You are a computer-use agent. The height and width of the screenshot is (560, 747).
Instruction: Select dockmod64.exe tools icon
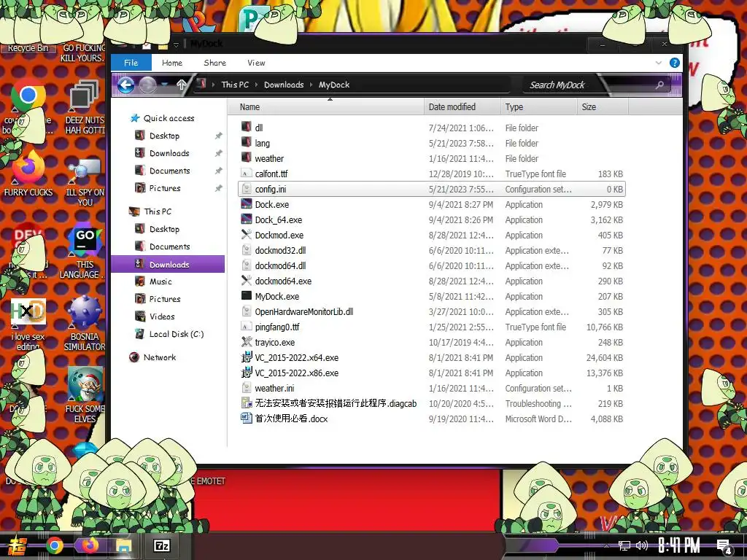(247, 281)
